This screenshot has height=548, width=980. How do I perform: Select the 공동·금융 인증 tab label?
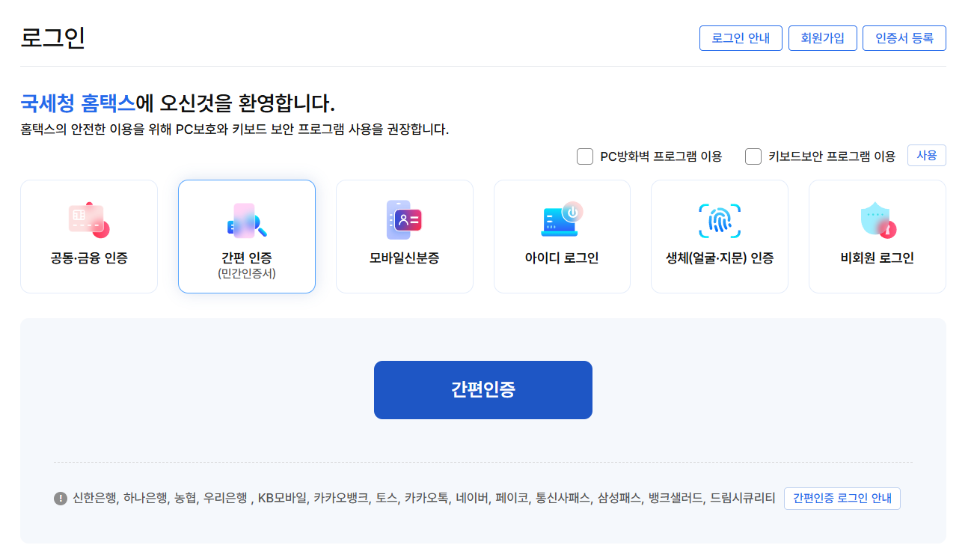click(x=89, y=258)
